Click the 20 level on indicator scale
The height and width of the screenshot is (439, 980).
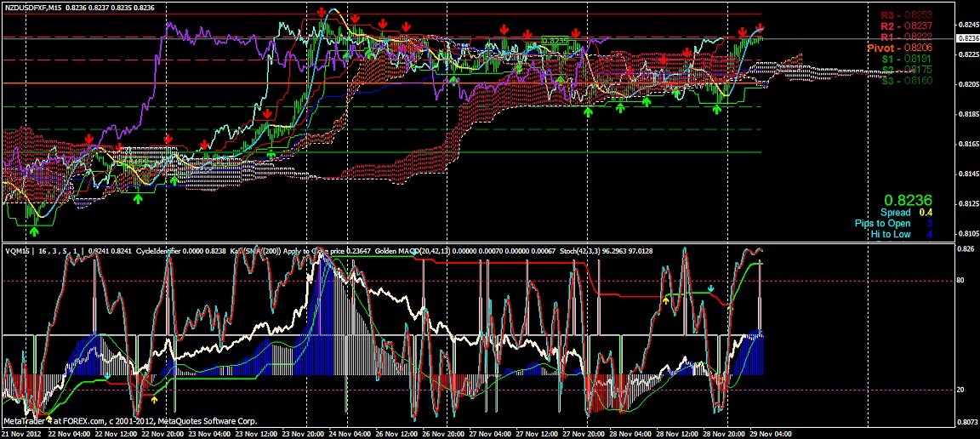click(x=960, y=390)
